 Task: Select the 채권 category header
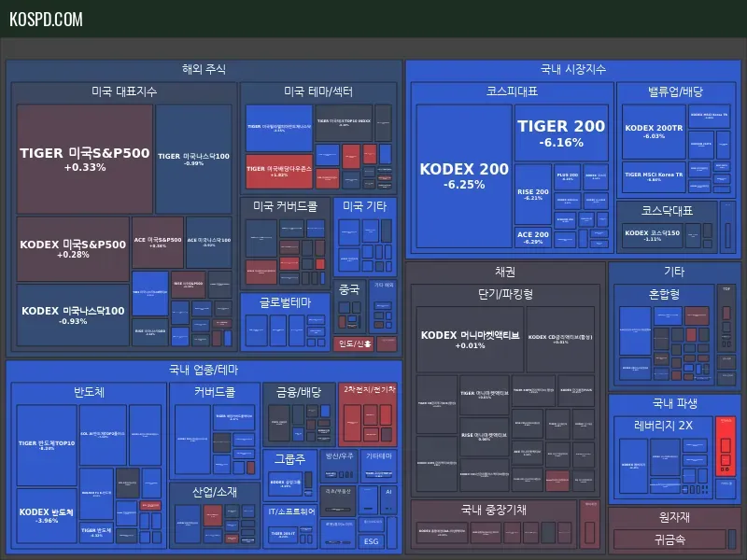505,272
